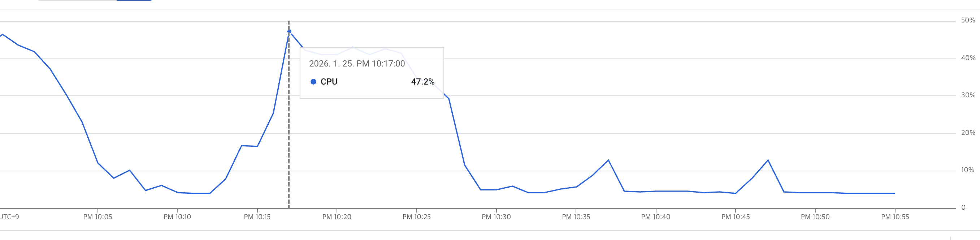Click the UTC+9 timezone label
The height and width of the screenshot is (240, 980).
pyautogui.click(x=9, y=217)
